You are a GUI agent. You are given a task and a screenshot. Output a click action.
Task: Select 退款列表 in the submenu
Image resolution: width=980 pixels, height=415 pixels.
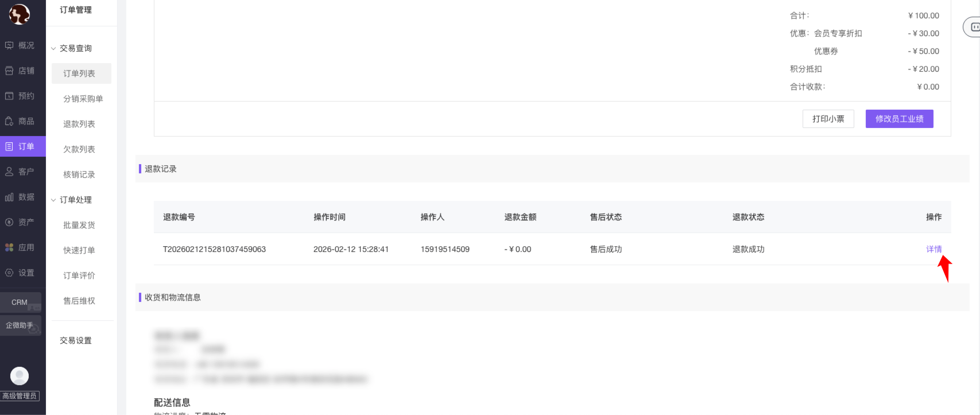click(79, 124)
